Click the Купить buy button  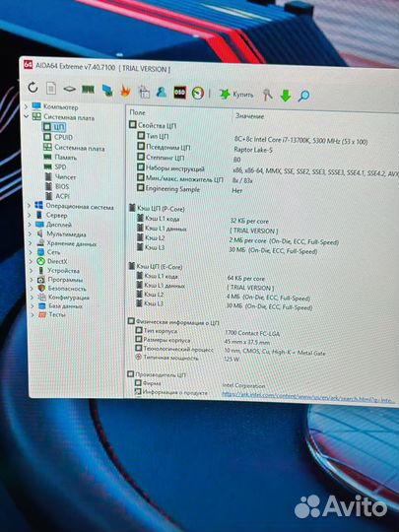pos(236,95)
